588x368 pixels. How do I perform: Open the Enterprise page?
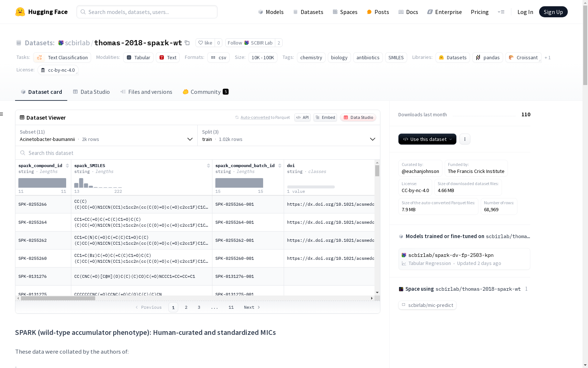[x=444, y=12]
